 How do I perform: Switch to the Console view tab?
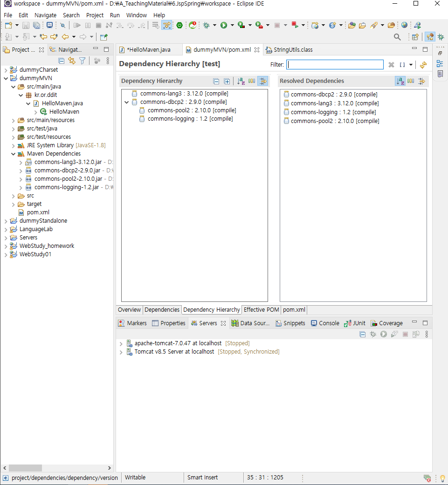point(325,323)
